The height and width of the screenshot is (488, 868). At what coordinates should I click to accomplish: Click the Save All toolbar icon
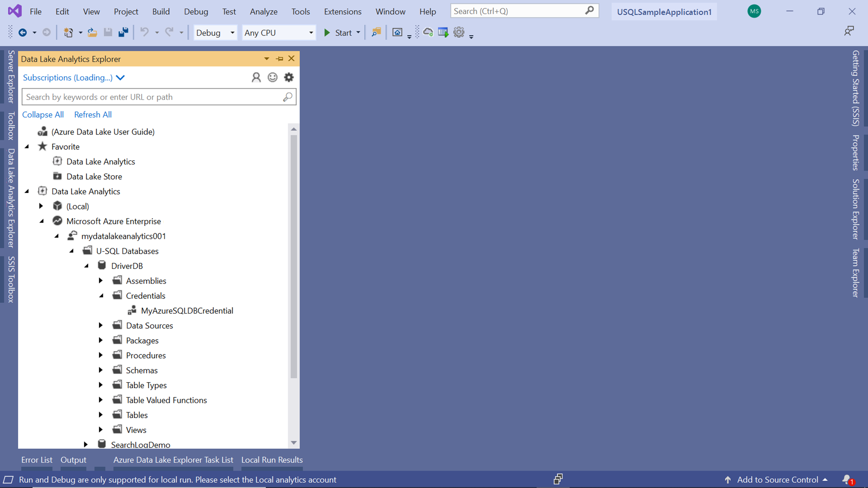pyautogui.click(x=123, y=33)
